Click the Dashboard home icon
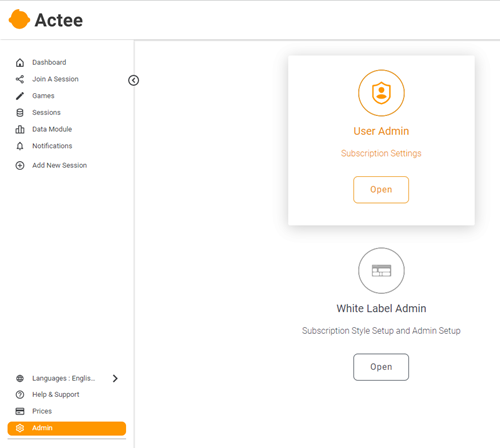The height and width of the screenshot is (448, 500). (x=20, y=62)
